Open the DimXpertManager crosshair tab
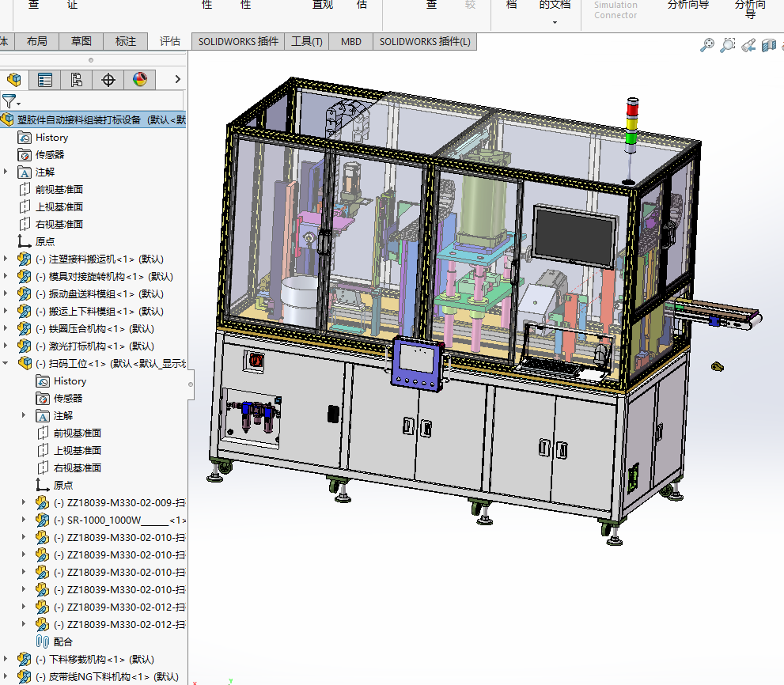The image size is (784, 685). (108, 79)
